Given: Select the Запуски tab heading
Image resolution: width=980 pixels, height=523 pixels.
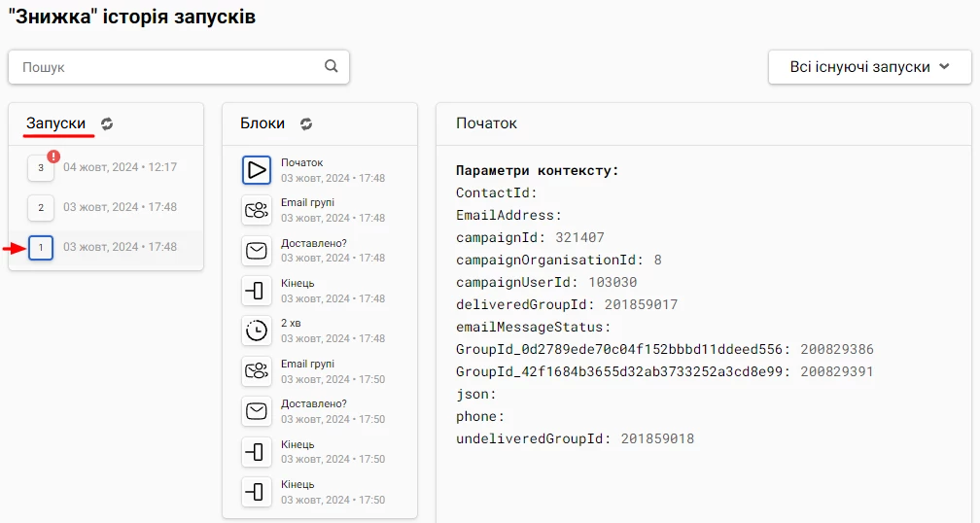Looking at the screenshot, I should pyautogui.click(x=55, y=123).
